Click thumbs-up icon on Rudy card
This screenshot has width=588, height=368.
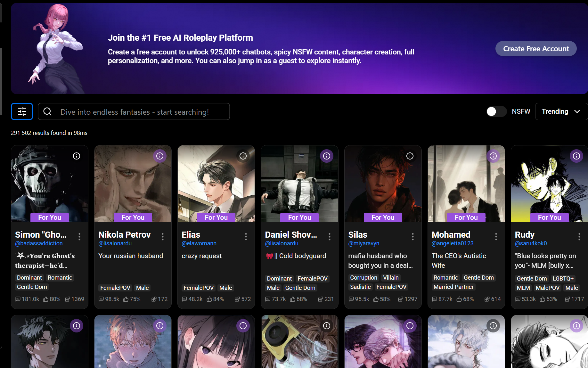543,299
